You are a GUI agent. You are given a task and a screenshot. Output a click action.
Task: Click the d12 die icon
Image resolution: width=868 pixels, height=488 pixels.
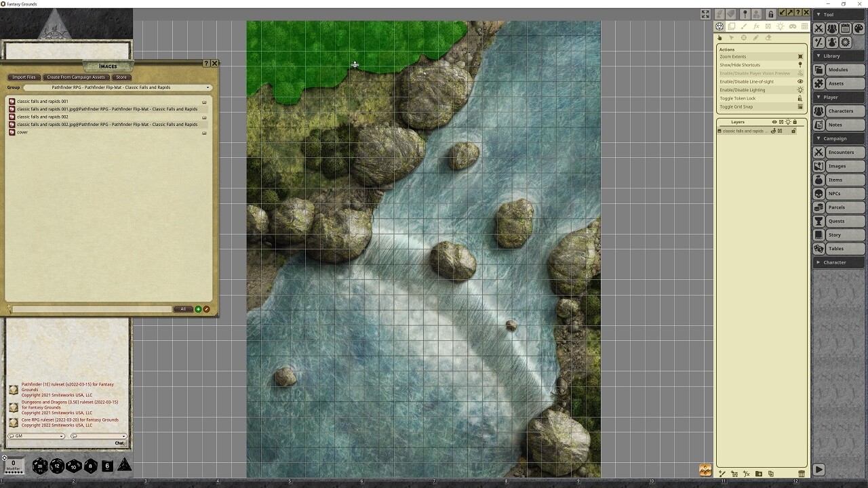click(x=57, y=466)
